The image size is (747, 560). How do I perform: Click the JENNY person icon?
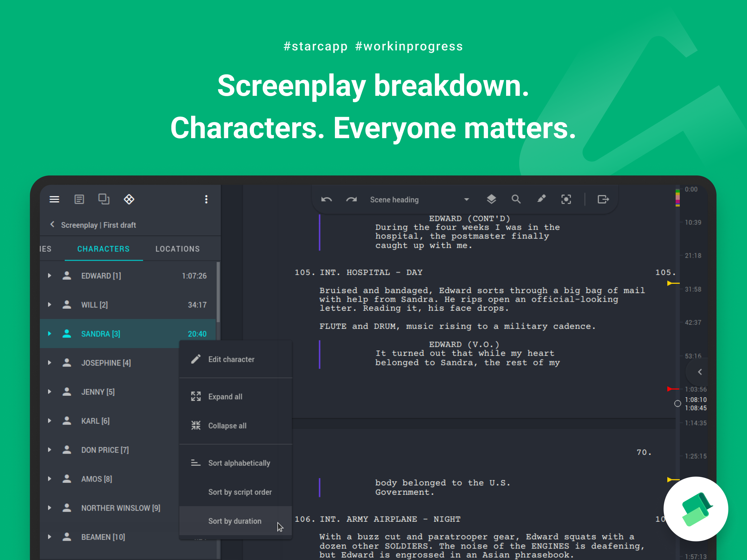click(67, 392)
